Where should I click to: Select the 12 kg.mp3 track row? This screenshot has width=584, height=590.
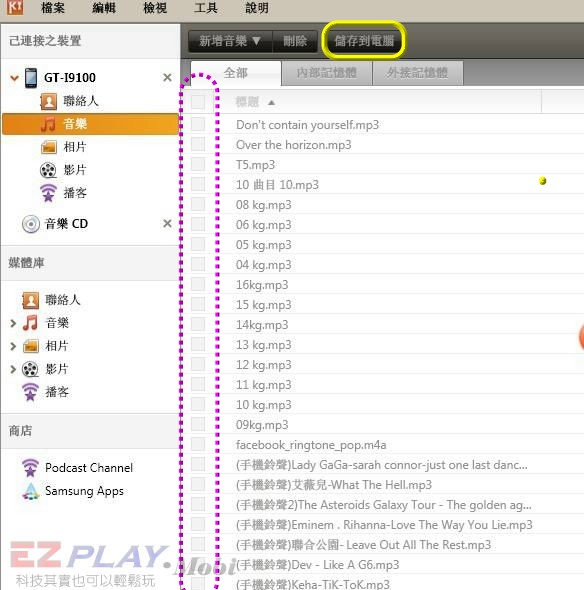click(x=383, y=365)
